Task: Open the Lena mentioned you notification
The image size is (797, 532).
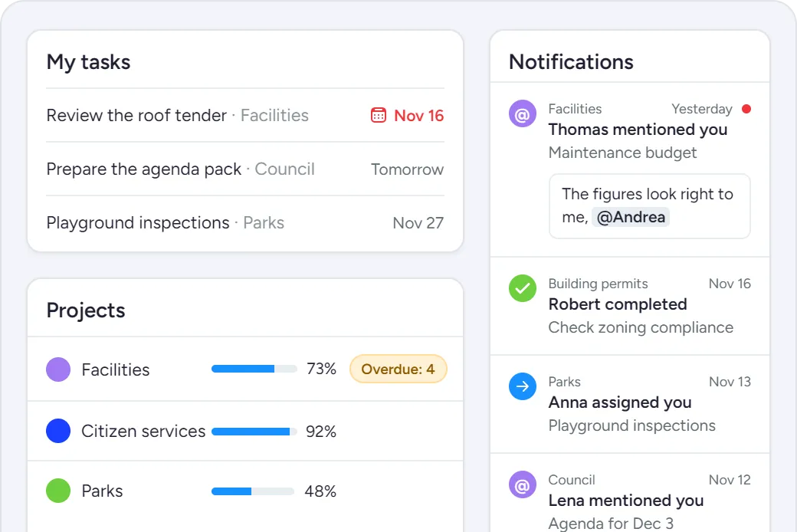Action: click(x=630, y=494)
